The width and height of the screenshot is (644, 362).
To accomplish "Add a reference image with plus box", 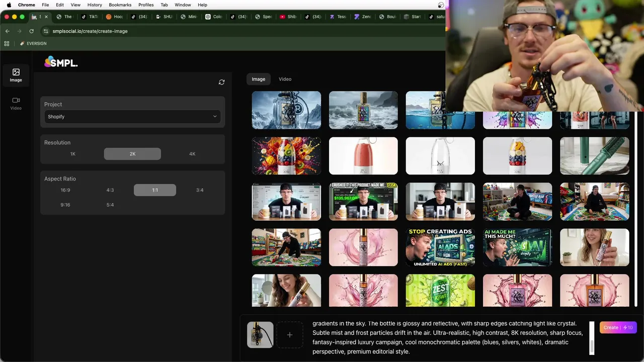I will coord(290,335).
